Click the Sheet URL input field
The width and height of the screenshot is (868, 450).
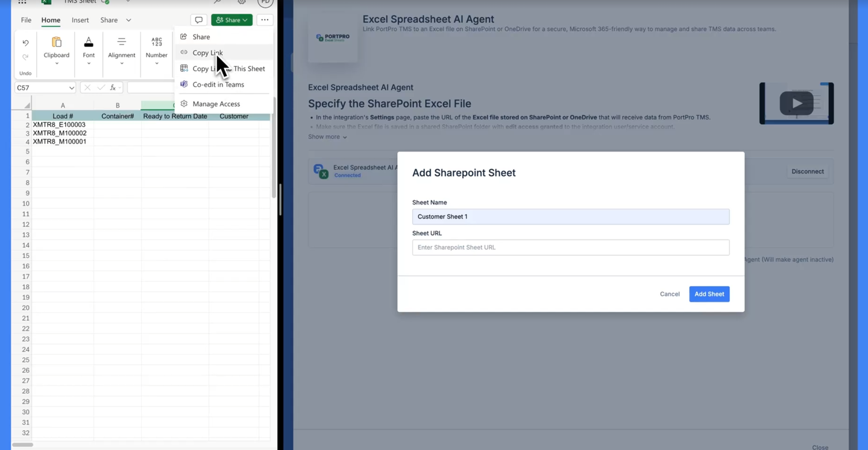point(570,247)
